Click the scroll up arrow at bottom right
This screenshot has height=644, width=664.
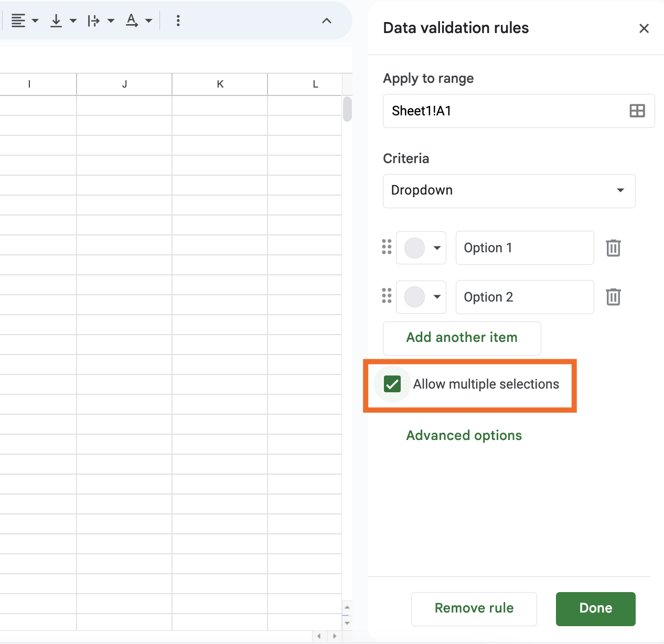[x=347, y=608]
